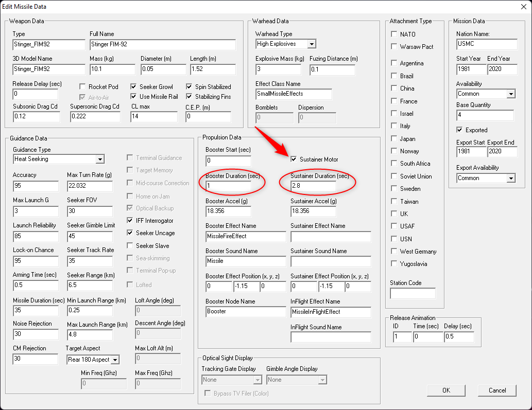The width and height of the screenshot is (532, 410).
Task: Click the OK button
Action: [x=446, y=390]
